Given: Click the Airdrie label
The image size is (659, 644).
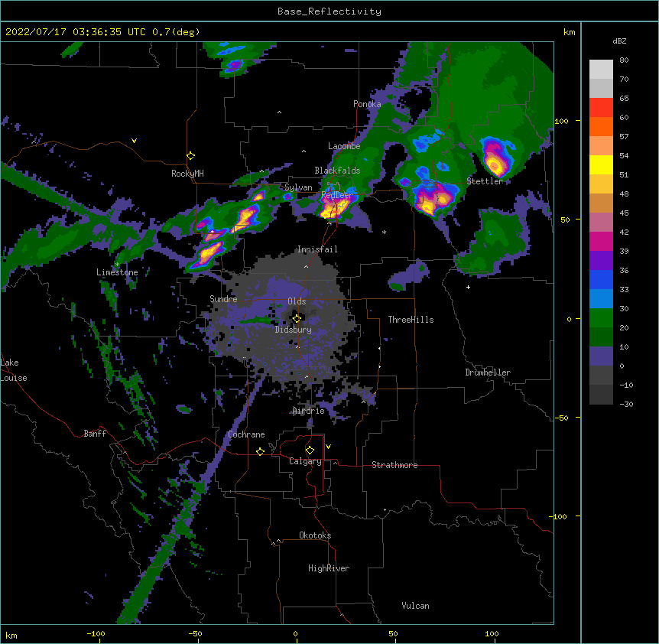Looking at the screenshot, I should click(309, 411).
